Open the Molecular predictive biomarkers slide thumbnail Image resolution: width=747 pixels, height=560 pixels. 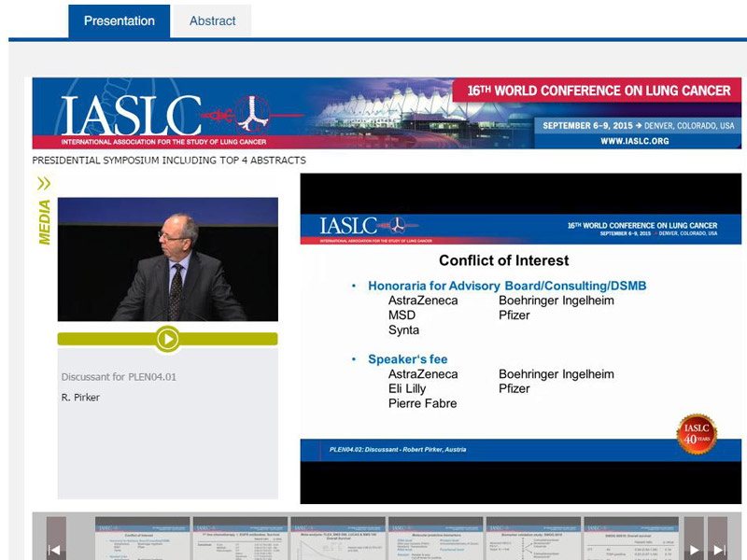[x=435, y=539]
